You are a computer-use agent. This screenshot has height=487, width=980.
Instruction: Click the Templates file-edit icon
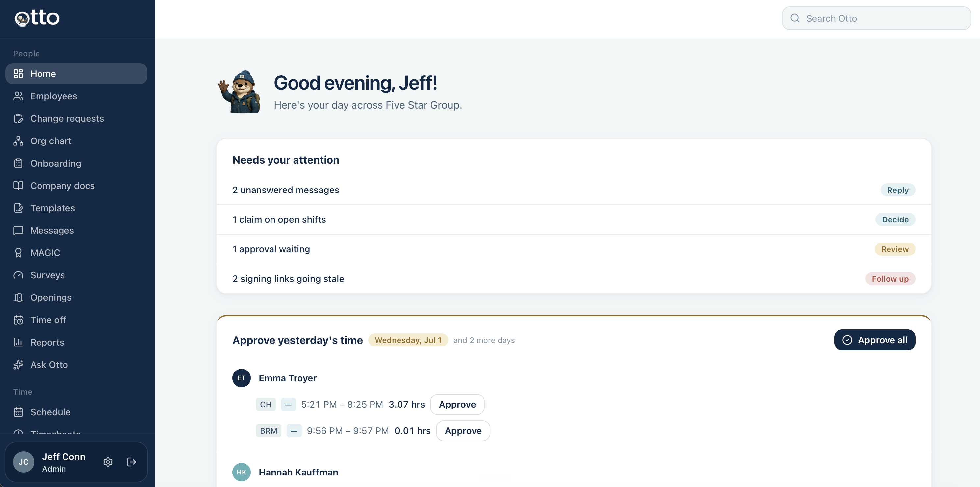18,208
